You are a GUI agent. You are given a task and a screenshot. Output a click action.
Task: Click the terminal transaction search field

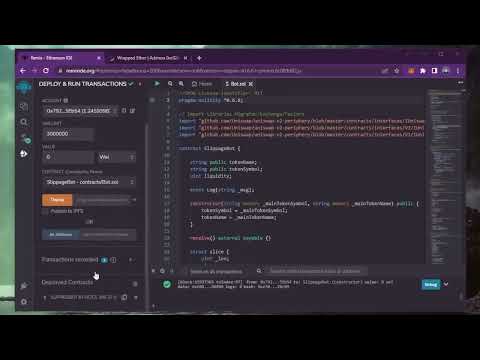pos(317,271)
